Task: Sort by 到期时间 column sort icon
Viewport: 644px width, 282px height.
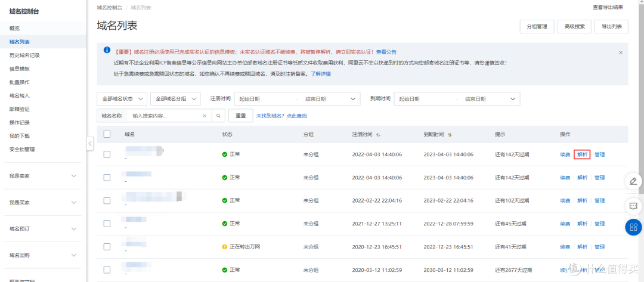Action: [x=450, y=135]
